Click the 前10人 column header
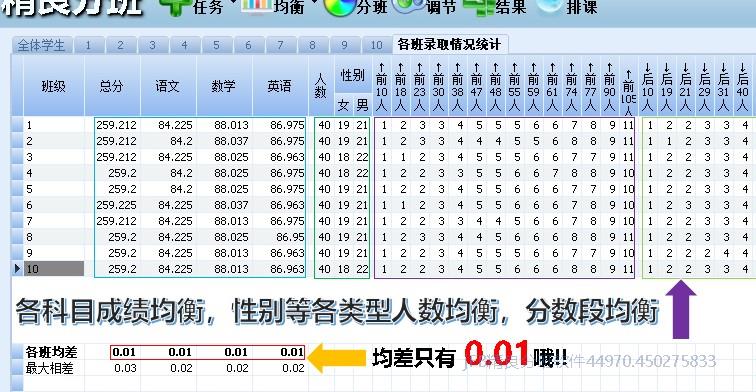Viewport: 756px width, 392px height. tap(381, 86)
